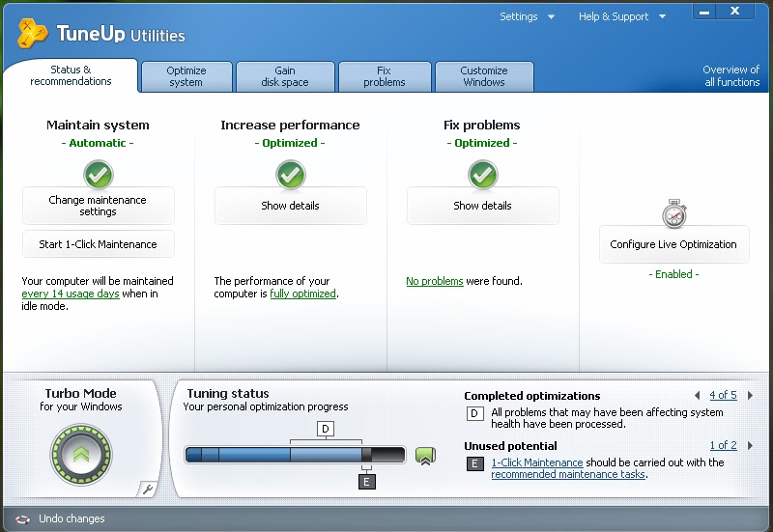Click the green checkmark under Fix problems
Viewport: 773px width, 532px height.
point(482,175)
